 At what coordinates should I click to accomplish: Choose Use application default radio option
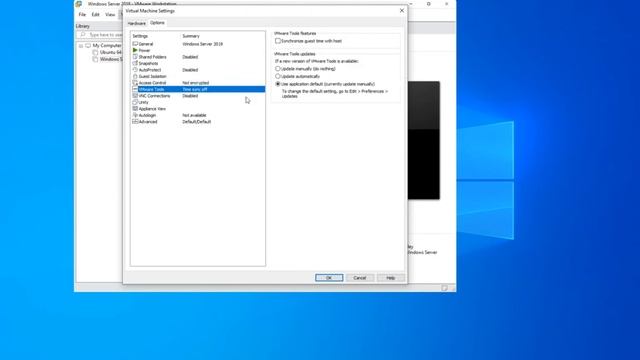pyautogui.click(x=278, y=84)
